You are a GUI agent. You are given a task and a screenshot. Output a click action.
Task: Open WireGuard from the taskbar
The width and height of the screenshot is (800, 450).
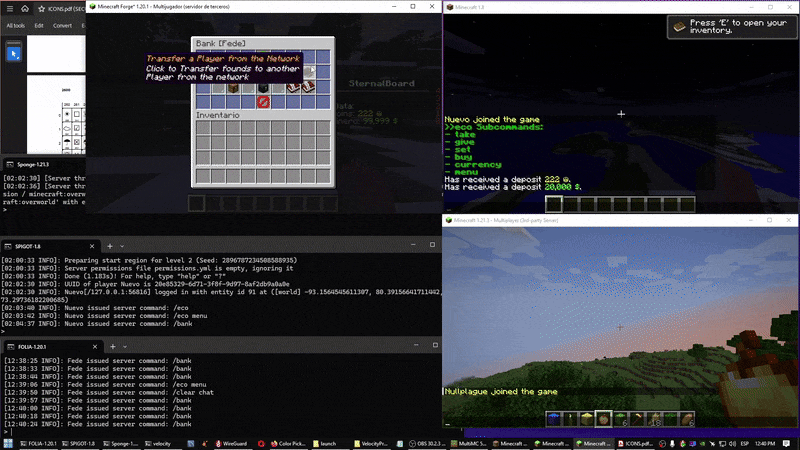(x=232, y=442)
